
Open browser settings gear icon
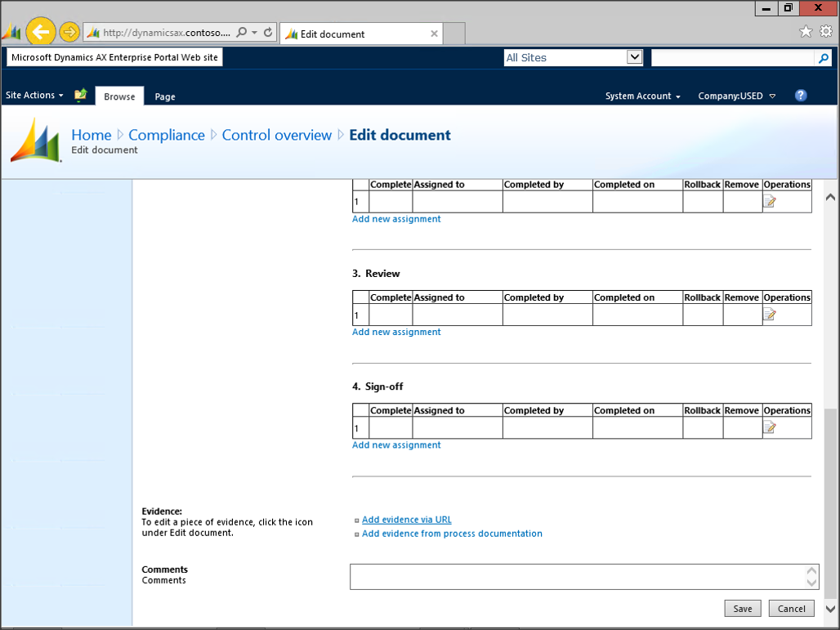(825, 32)
